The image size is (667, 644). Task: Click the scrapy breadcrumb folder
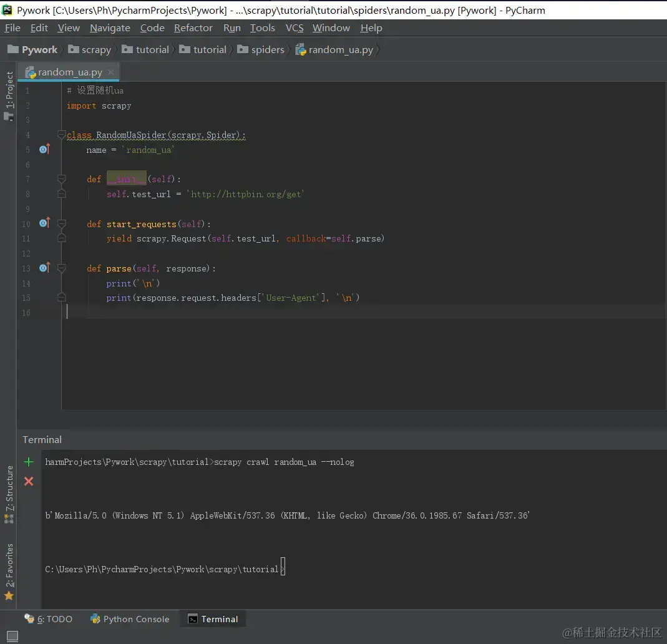click(x=90, y=50)
